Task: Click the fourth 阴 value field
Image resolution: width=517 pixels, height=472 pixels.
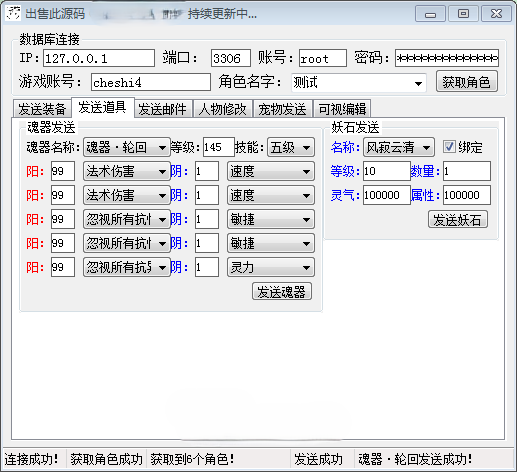Action: pos(207,243)
